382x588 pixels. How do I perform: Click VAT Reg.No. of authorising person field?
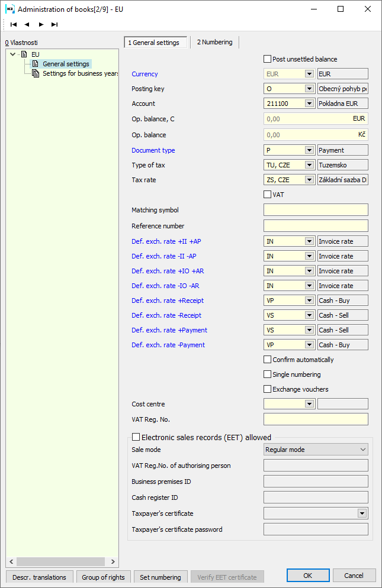[x=316, y=466]
